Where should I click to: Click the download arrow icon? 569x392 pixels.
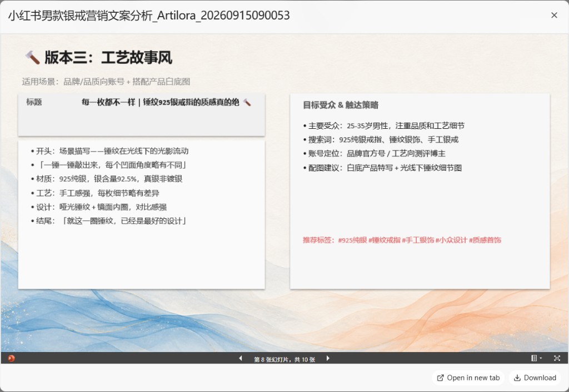517,378
